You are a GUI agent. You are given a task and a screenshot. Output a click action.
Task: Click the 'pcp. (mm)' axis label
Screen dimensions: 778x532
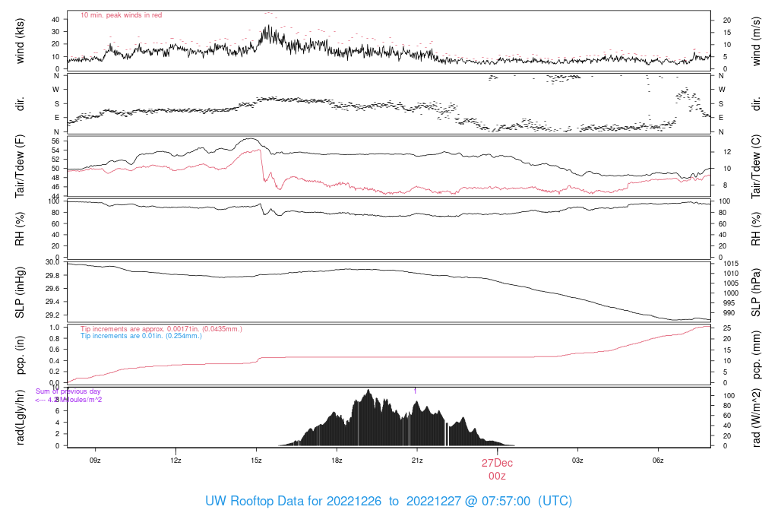coord(756,355)
